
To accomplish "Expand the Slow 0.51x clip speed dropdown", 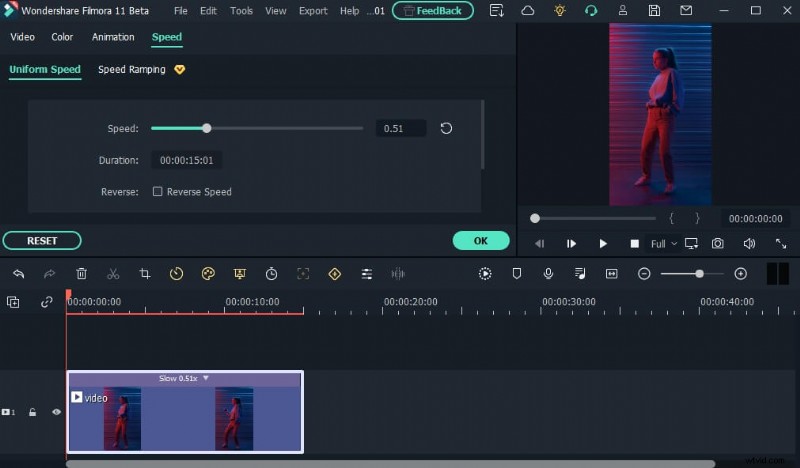I will [x=206, y=378].
